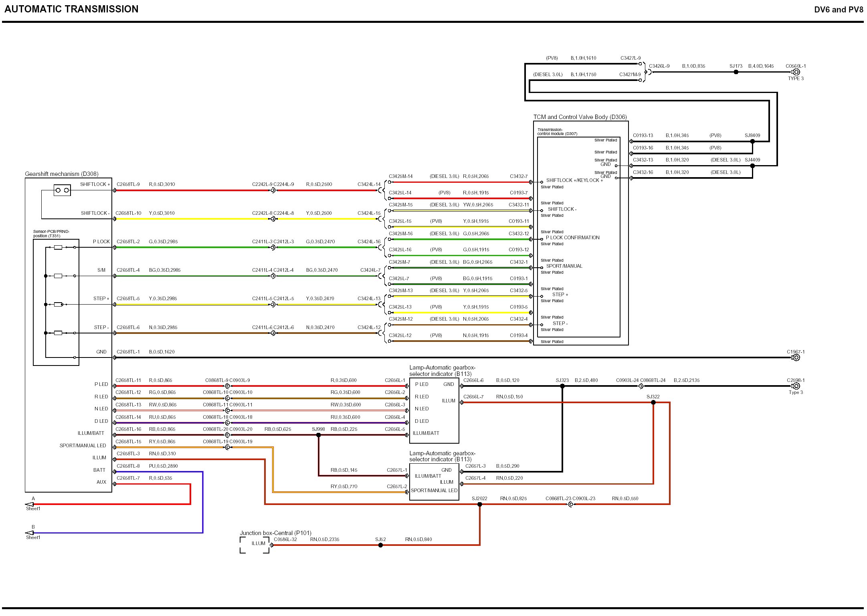Viewport: 867px width, 616px height.
Task: Click the SJ998 splice dot
Action: tap(319, 435)
